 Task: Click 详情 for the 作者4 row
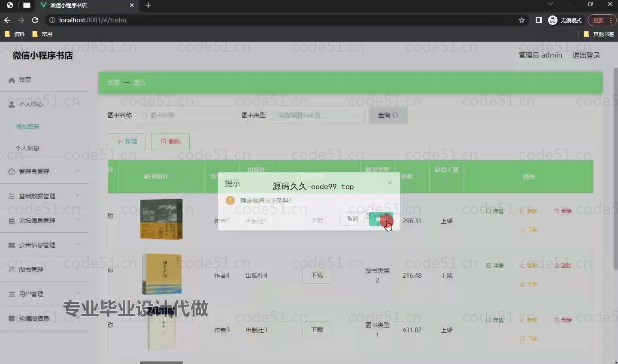(495, 266)
